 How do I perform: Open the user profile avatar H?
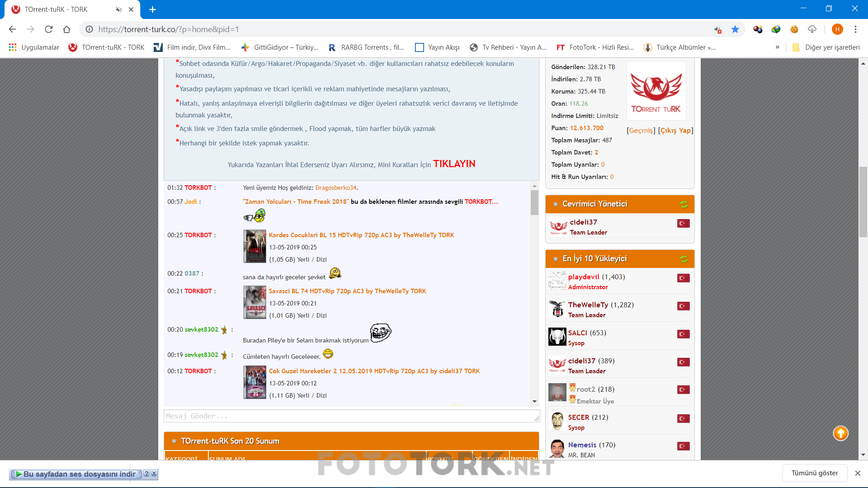pos(837,29)
